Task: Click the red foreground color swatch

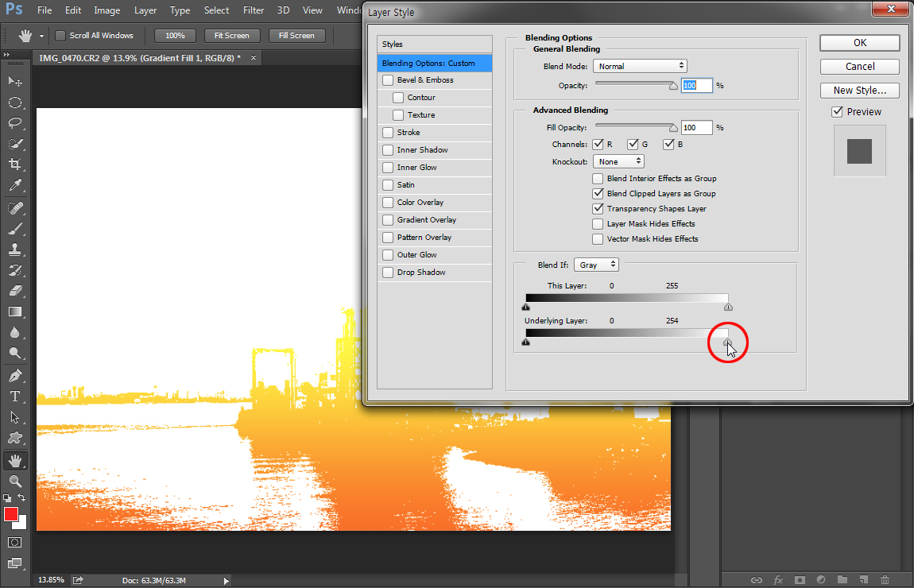Action: (x=11, y=515)
